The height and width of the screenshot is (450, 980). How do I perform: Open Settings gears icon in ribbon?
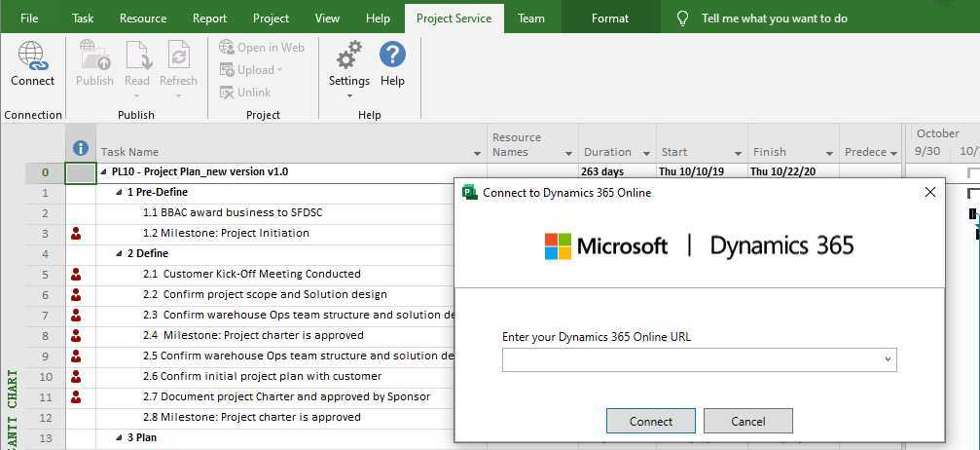click(x=348, y=56)
